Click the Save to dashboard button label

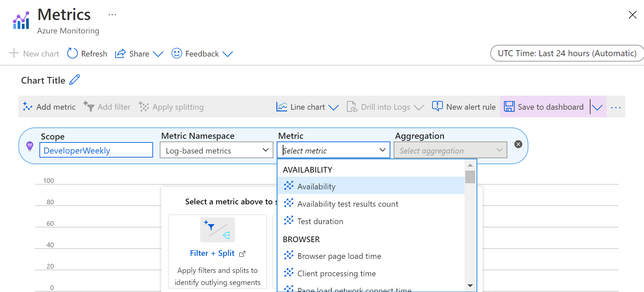click(551, 107)
